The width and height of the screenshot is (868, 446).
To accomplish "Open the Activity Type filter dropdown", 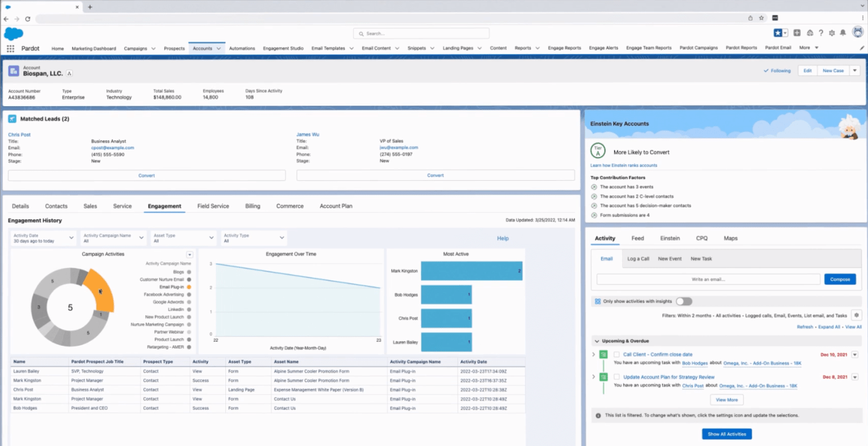I will tap(254, 238).
